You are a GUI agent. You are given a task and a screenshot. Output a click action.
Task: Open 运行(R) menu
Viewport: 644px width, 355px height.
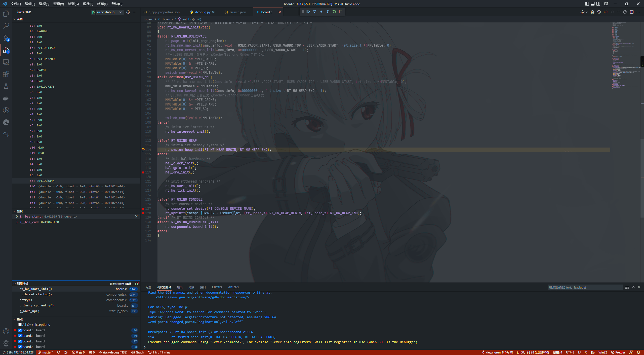pyautogui.click(x=88, y=4)
